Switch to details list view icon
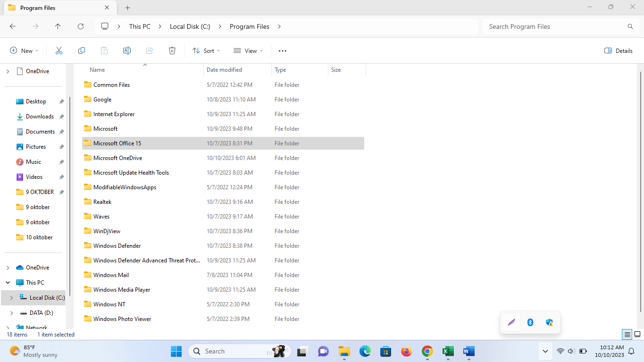The height and width of the screenshot is (362, 644). tap(627, 335)
